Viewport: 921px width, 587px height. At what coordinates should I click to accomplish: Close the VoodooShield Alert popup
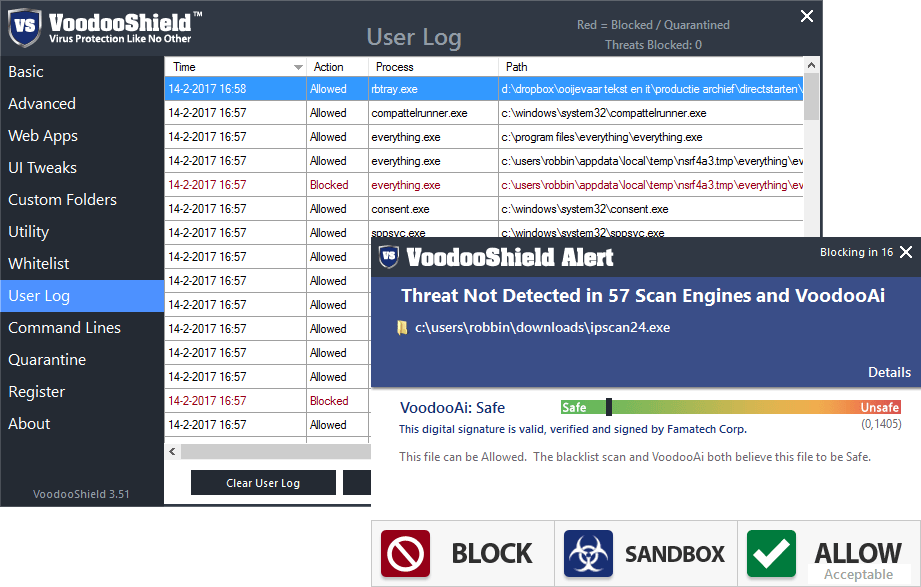[906, 252]
